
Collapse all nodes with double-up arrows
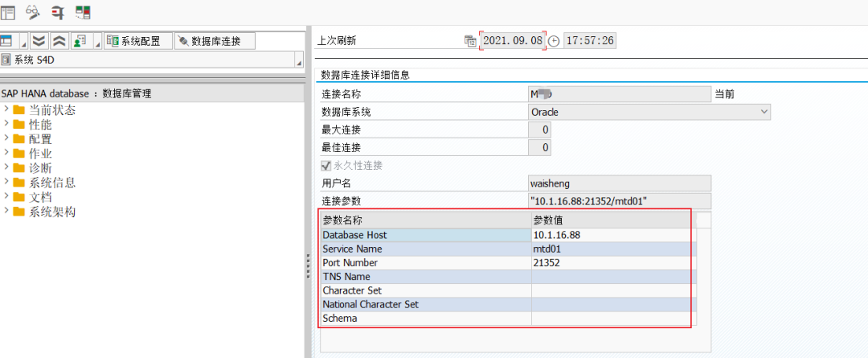click(59, 41)
